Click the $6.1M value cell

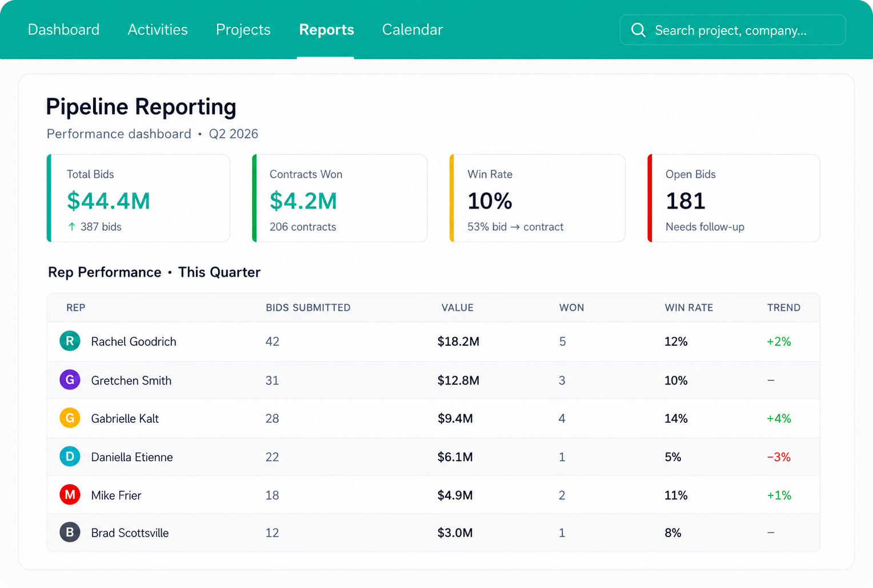click(455, 457)
